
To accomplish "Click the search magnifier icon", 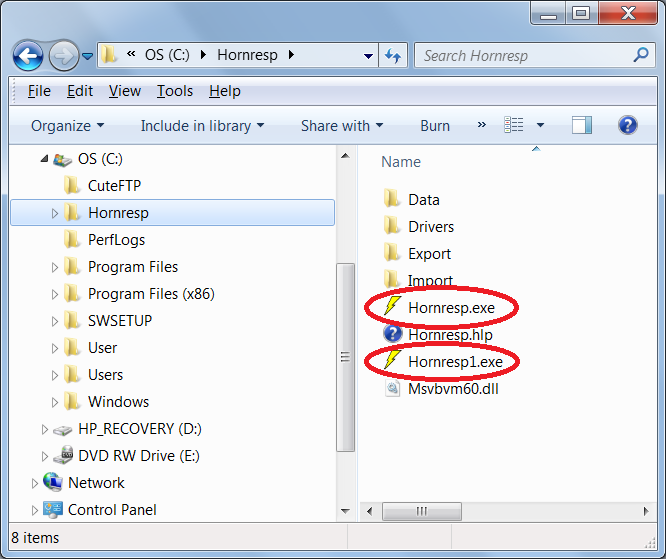I will [x=641, y=55].
